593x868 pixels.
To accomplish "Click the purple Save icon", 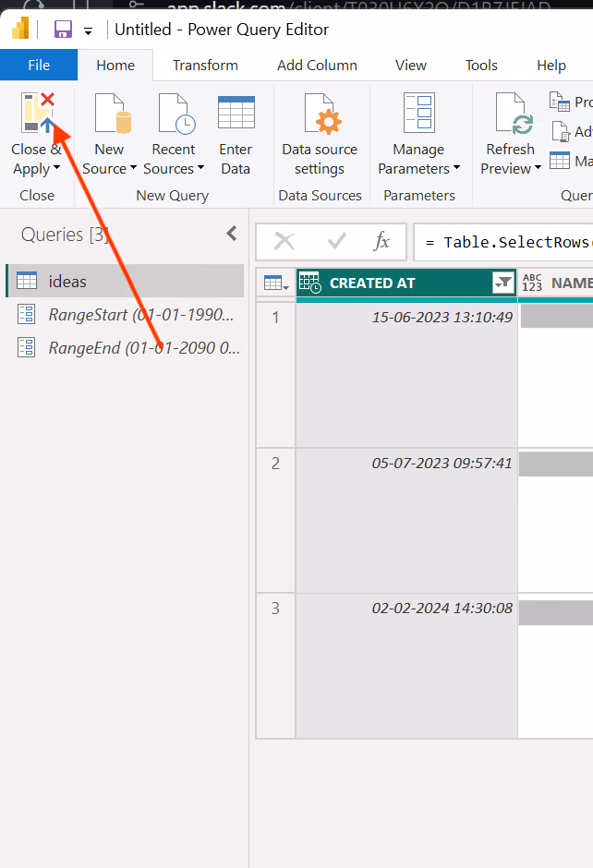I will pos(63,29).
